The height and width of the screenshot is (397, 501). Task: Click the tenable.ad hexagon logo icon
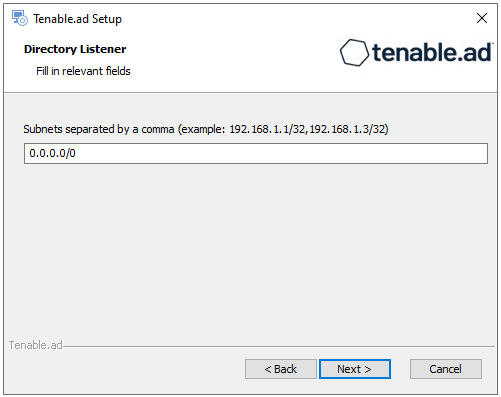point(354,53)
